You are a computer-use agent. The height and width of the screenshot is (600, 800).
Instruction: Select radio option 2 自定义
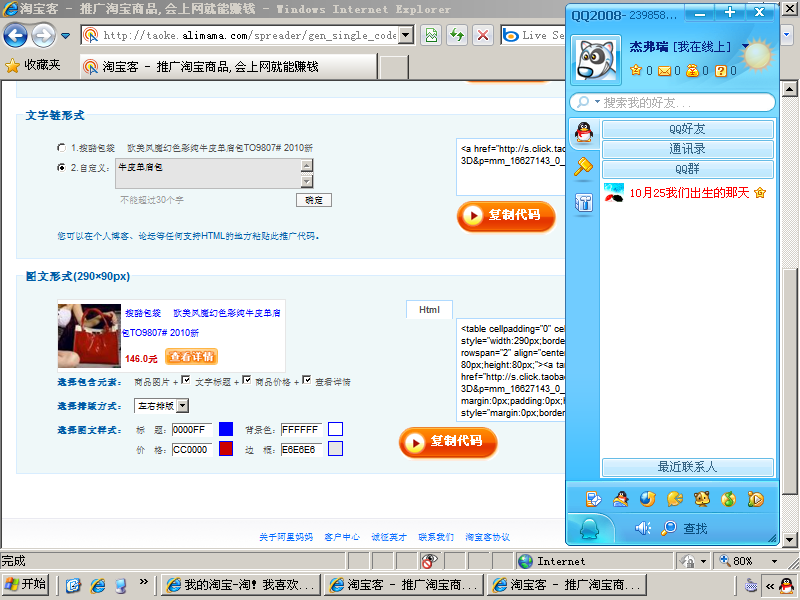(x=61, y=167)
